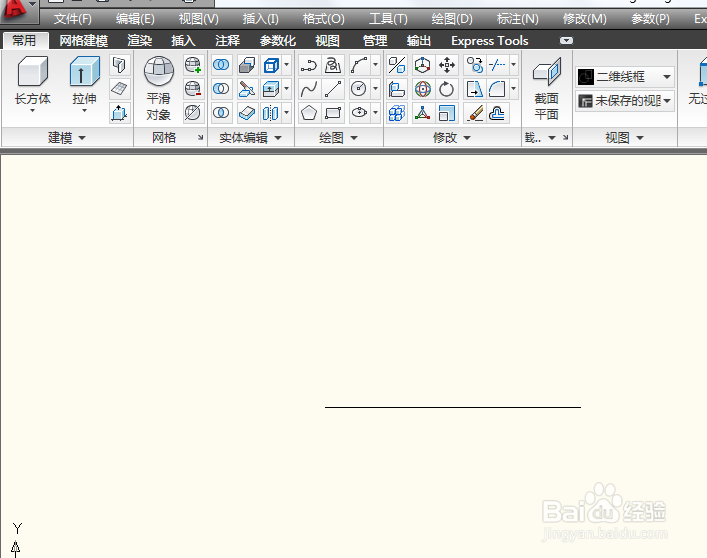Viewport: 707px width, 558px height.
Task: Select the Polyline draw tool
Action: point(309,65)
